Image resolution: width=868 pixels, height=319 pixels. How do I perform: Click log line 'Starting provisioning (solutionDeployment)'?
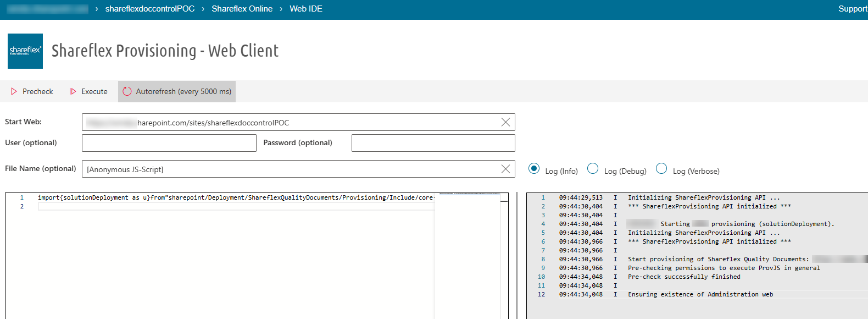click(731, 224)
